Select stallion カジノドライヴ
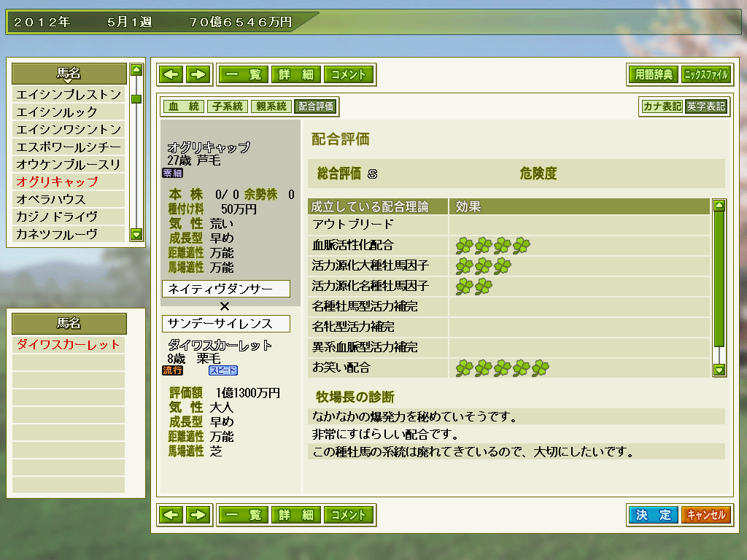 pyautogui.click(x=69, y=217)
